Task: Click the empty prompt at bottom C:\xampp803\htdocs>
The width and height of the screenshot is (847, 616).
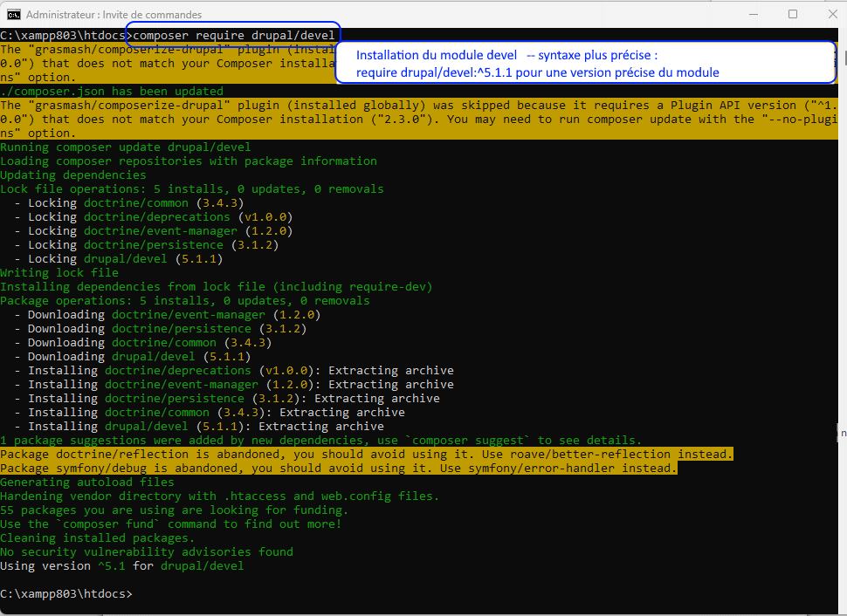Action: point(66,594)
